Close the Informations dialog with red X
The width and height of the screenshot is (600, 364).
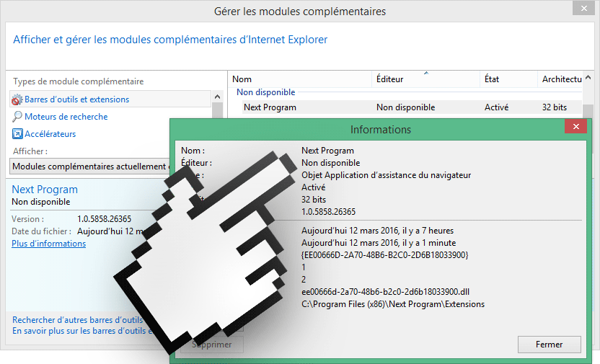click(575, 127)
